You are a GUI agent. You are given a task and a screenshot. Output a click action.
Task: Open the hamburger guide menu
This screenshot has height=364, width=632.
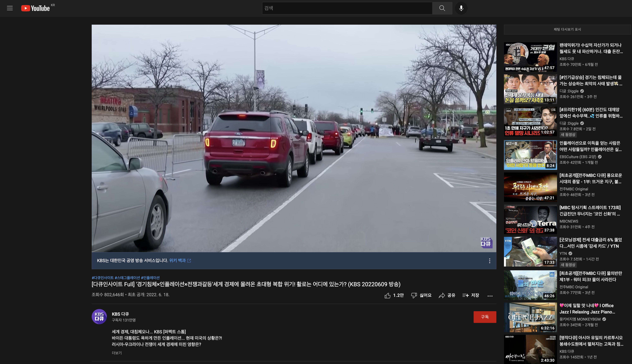[x=10, y=8]
